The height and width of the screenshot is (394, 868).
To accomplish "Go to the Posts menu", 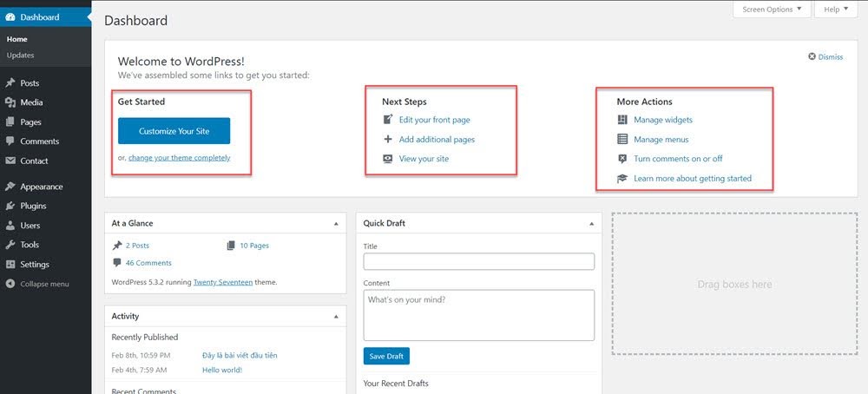I will (x=30, y=83).
